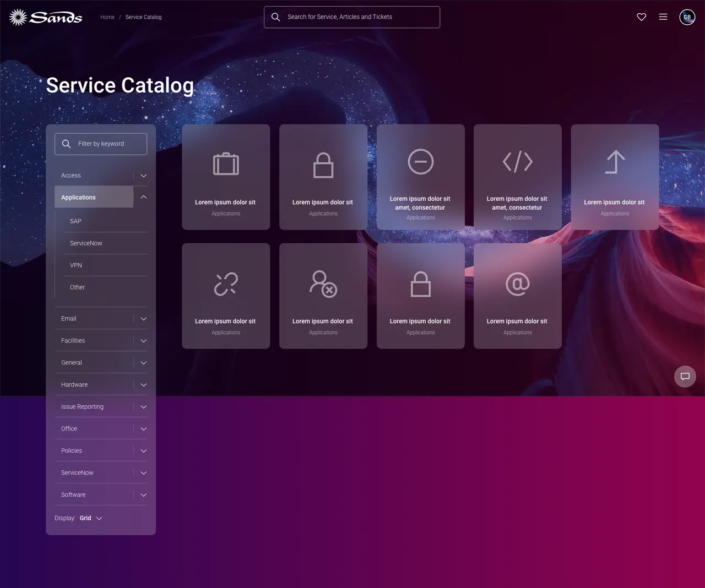Click the upload arrow service icon
705x588 pixels.
(x=615, y=161)
